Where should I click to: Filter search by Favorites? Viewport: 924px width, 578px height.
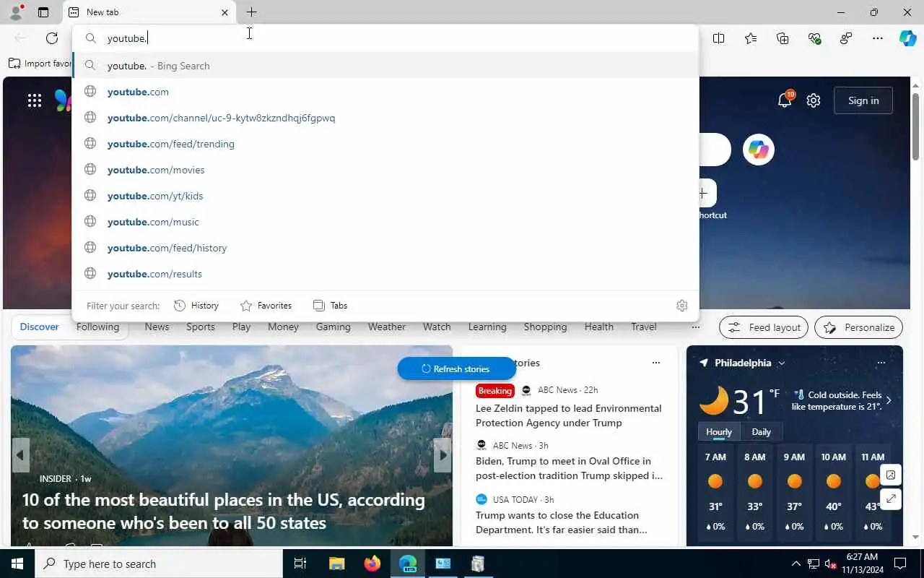pos(266,306)
